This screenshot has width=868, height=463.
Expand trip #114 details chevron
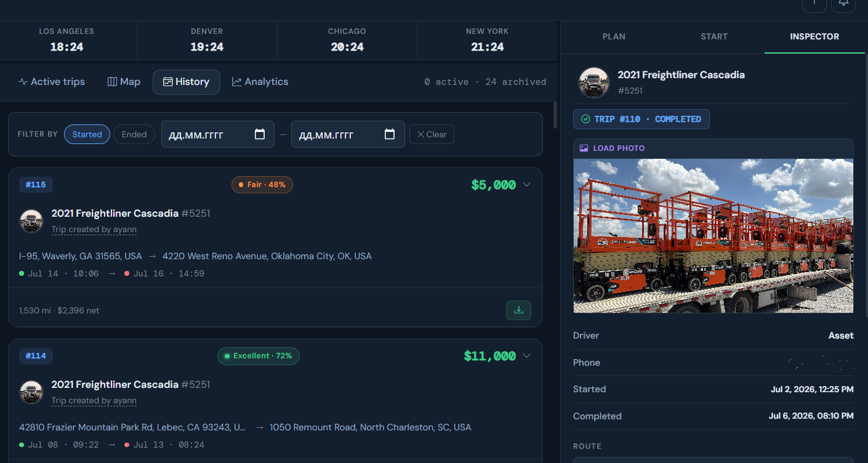pyautogui.click(x=526, y=356)
